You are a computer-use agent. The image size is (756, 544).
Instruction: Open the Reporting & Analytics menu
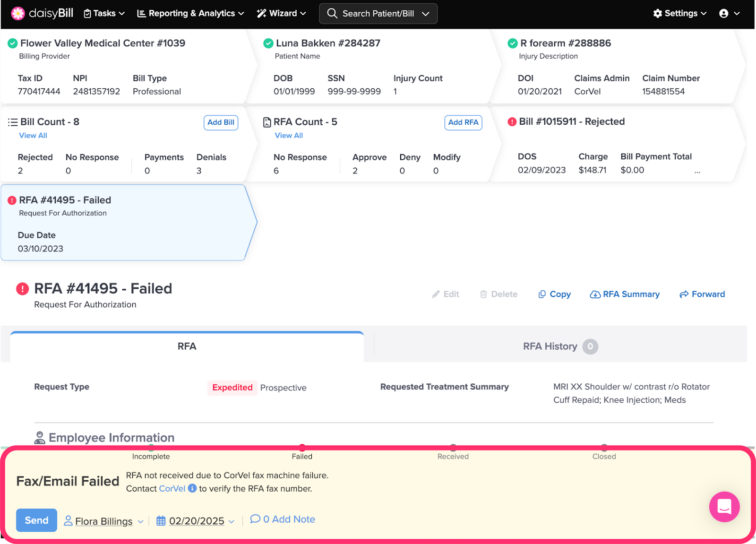coord(190,13)
